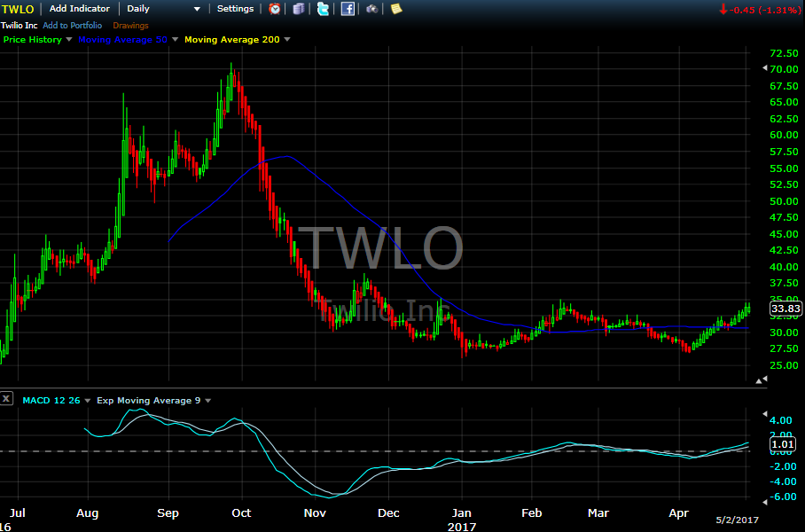Screen dimensions: 805x532
Task: Click the 5/2/2017 date label
Action: [737, 520]
